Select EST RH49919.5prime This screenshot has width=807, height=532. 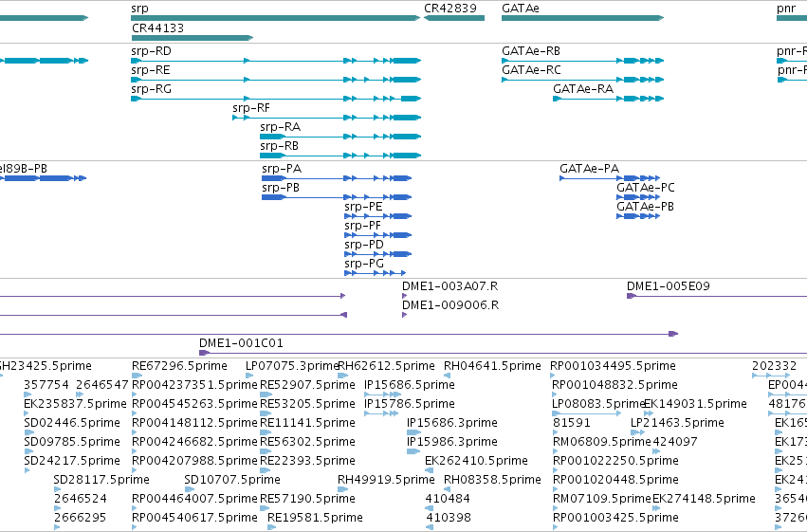(x=341, y=489)
